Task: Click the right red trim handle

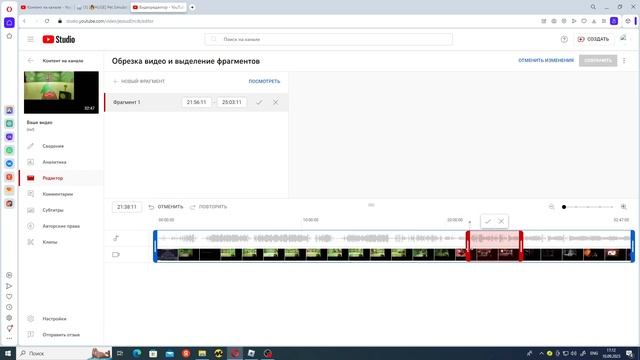Action: point(521,246)
